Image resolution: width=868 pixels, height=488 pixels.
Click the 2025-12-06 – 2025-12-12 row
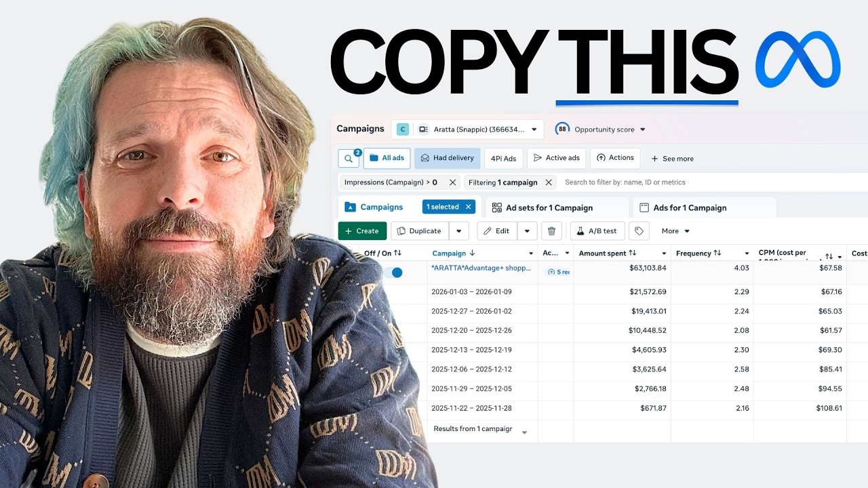[x=637, y=369]
